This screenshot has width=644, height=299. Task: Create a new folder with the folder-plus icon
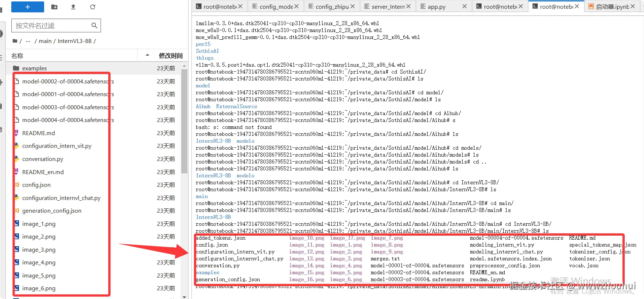point(54,7)
